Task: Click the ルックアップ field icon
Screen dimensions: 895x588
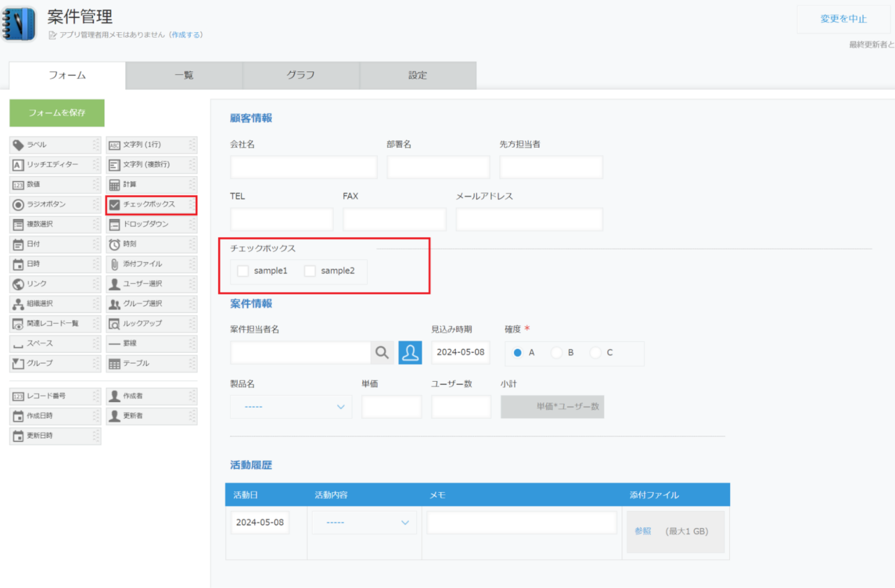Action: tap(115, 324)
